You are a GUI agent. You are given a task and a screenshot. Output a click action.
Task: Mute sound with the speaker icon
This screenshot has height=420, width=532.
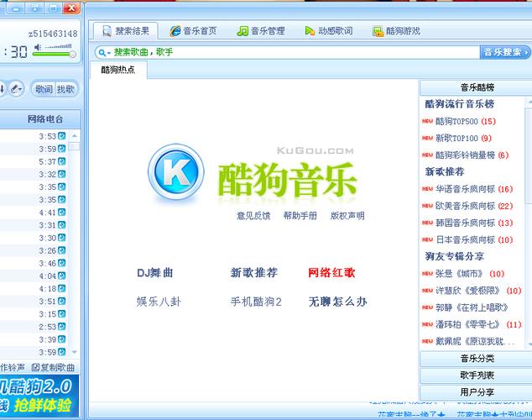[38, 47]
